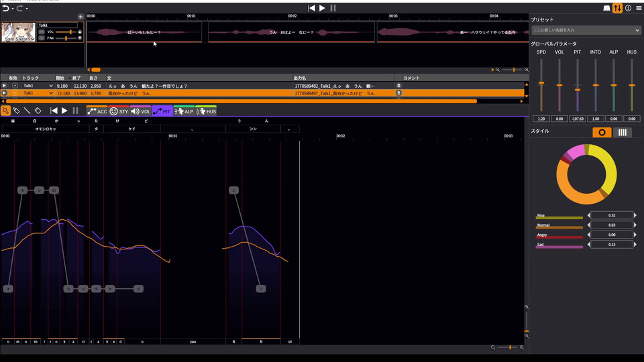This screenshot has height=362, width=644.
Task: Open the info circle icon
Action: [x=628, y=8]
